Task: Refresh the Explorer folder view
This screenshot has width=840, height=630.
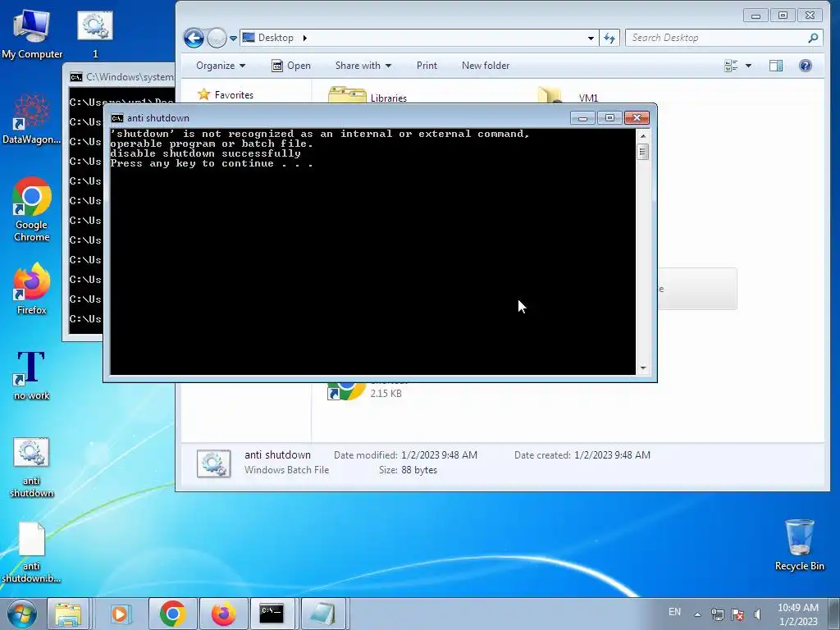Action: click(609, 38)
